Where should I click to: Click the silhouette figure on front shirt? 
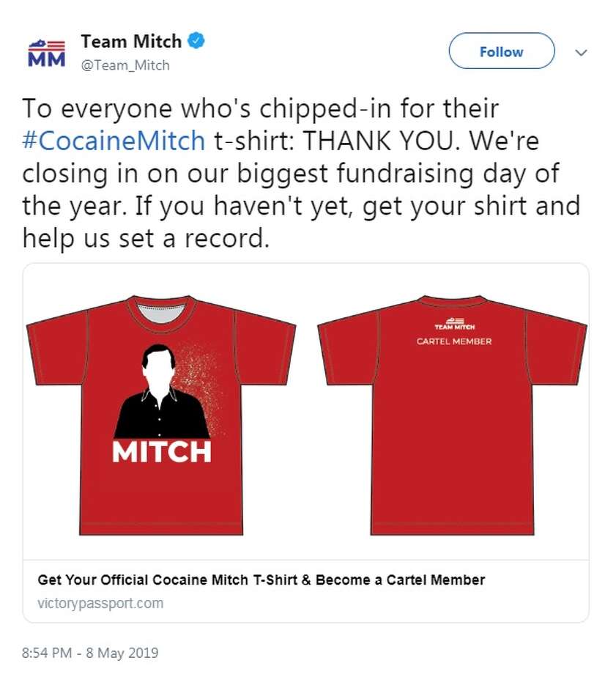[x=160, y=392]
